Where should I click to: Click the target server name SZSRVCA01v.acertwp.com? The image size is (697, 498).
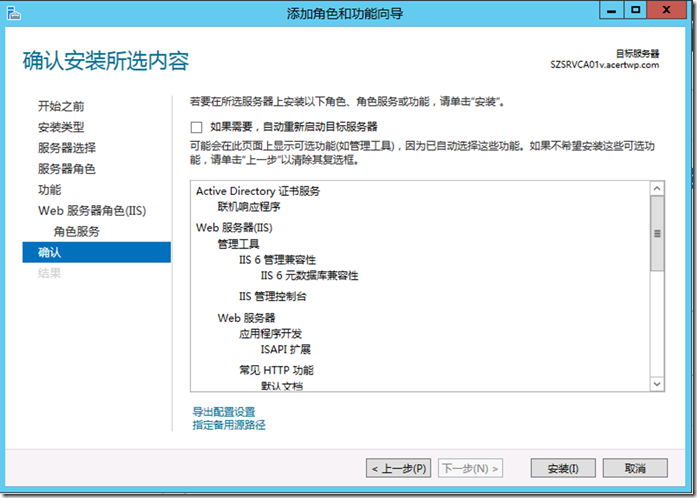pyautogui.click(x=605, y=65)
